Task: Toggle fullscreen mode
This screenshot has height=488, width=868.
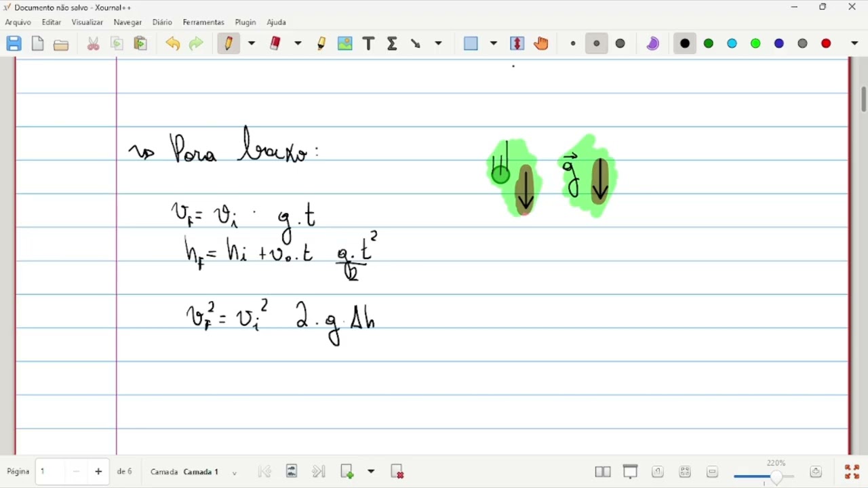Action: [852, 472]
